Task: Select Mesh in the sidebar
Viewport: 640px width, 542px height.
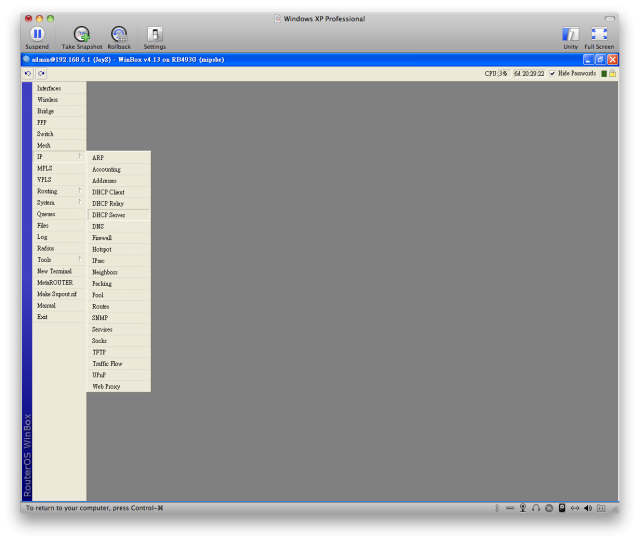Action: coord(59,145)
